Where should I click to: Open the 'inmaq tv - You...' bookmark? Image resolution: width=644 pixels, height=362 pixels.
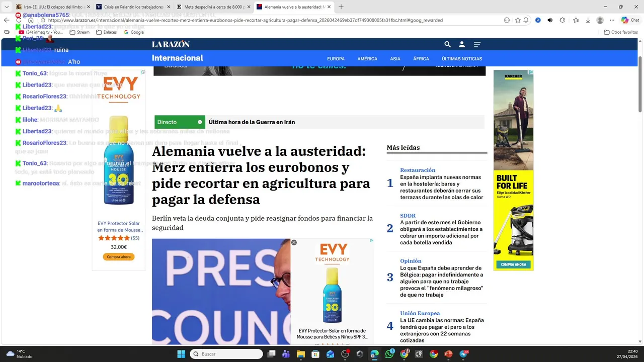click(x=41, y=32)
